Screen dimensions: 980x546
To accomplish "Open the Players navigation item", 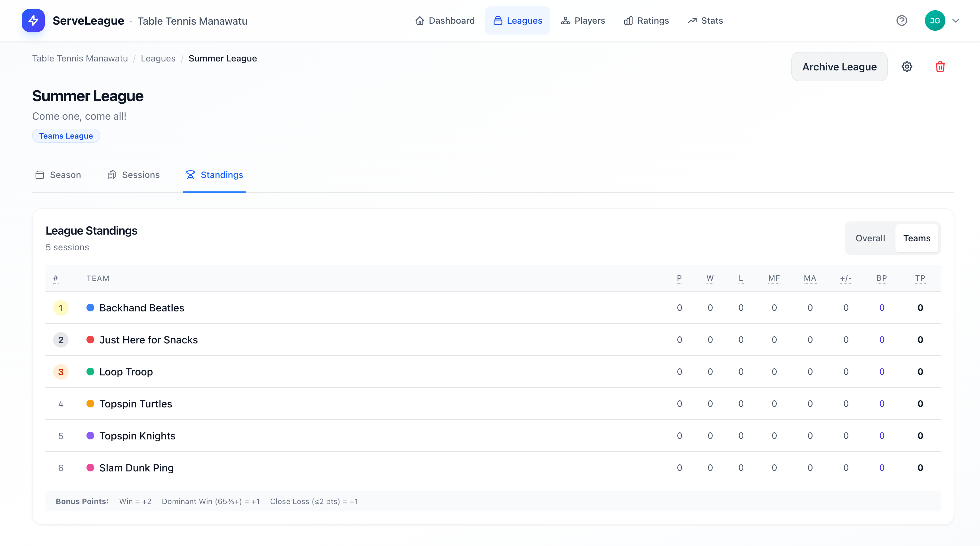I will click(583, 20).
